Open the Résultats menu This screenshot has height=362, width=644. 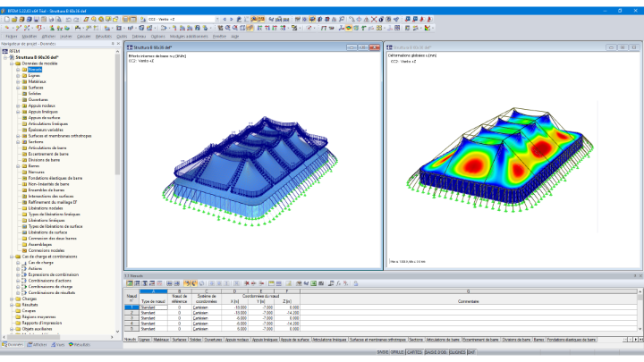(104, 37)
